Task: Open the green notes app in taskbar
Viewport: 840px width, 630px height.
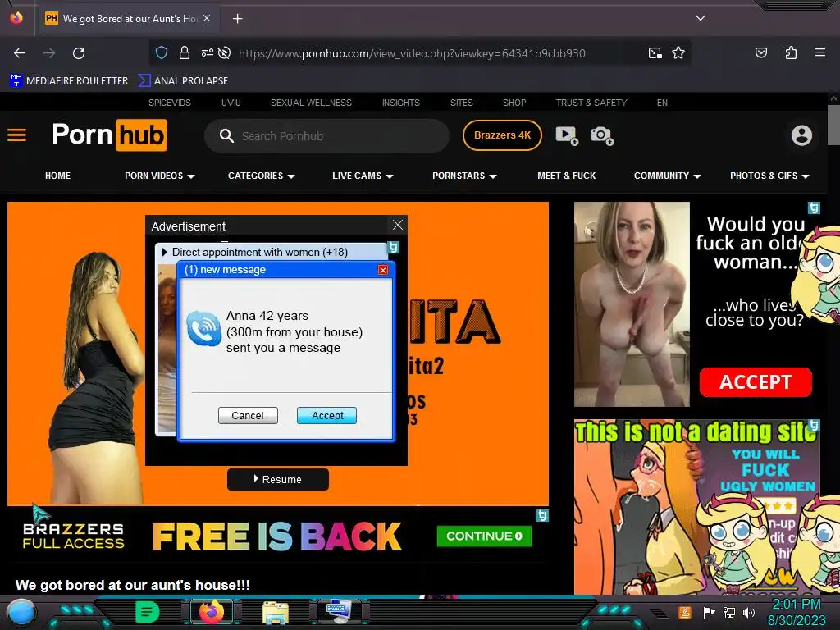Action: (x=147, y=612)
